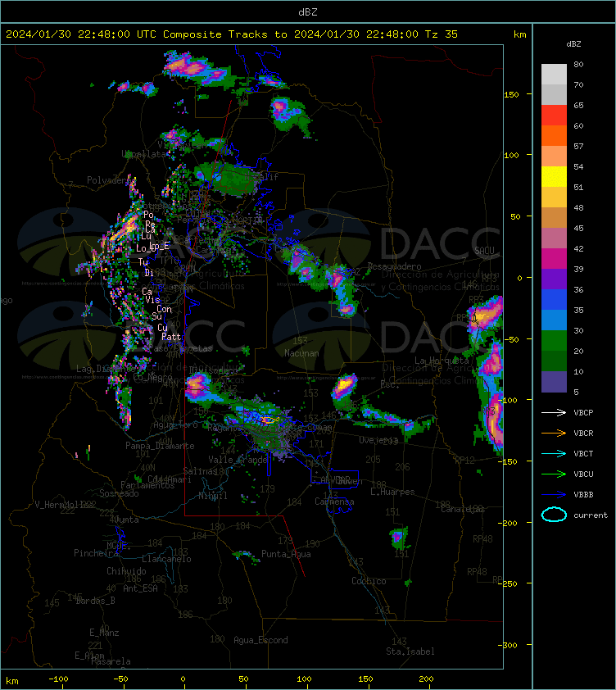
Task: Select the green VBCU arrow symbol
Action: [554, 474]
